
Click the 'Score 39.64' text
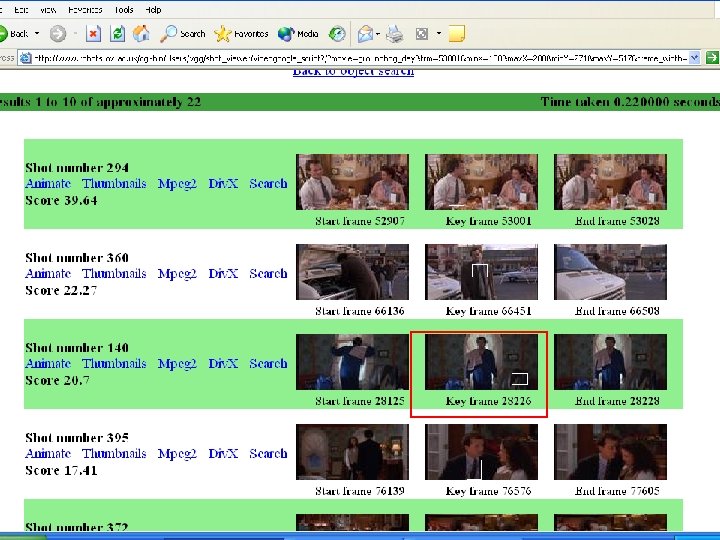61,201
